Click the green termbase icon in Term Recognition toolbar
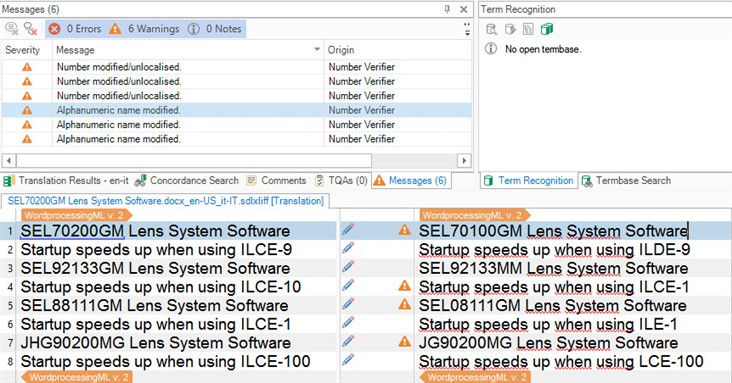 (x=547, y=29)
